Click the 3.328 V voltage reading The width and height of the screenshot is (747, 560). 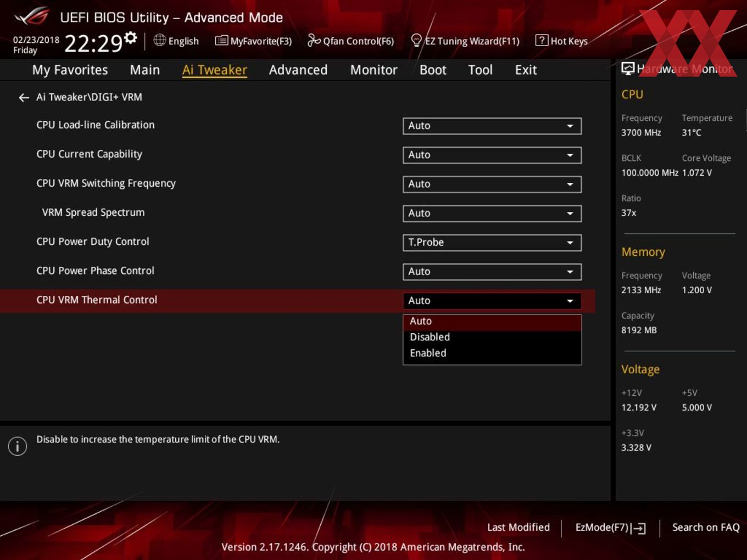click(636, 447)
